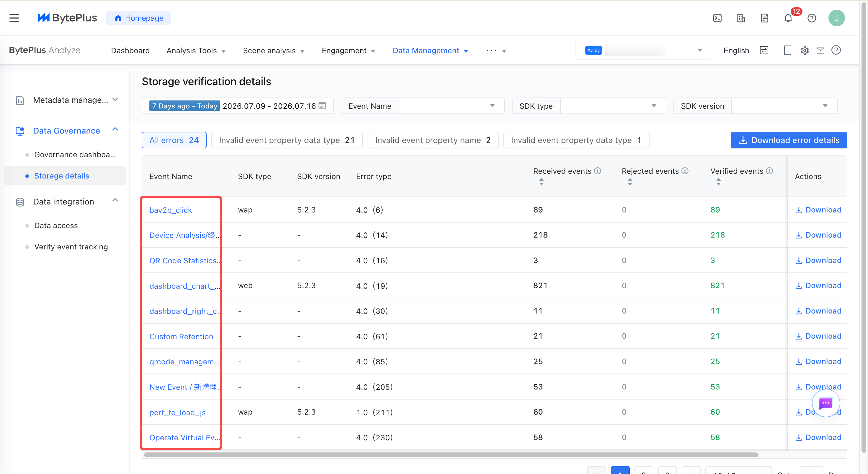Click the Analyze bar help circle icon
The height and width of the screenshot is (474, 868).
pyautogui.click(x=836, y=50)
